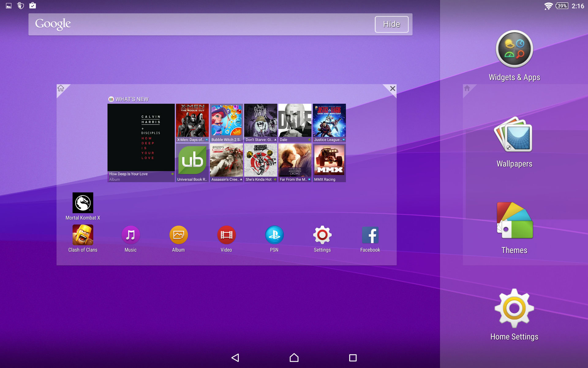
Task: Launch Clash of Clans game
Action: [83, 235]
